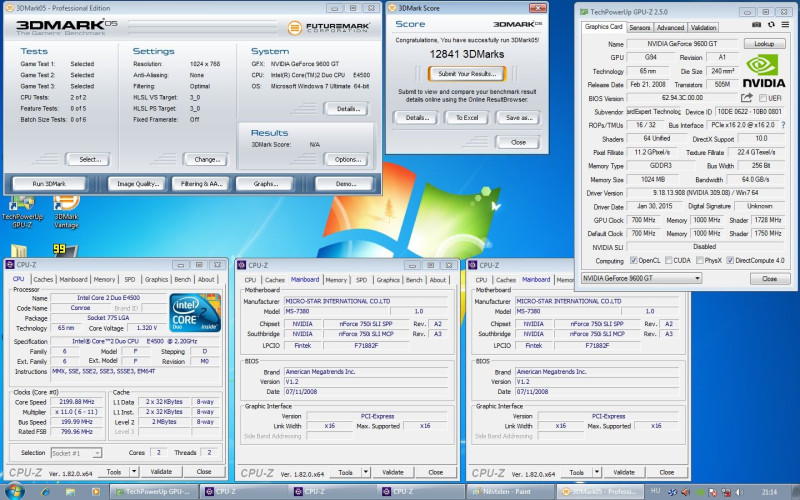Image resolution: width=800 pixels, height=500 pixels.
Task: Expand Tools dropdown arrow in left CPU-Z
Action: click(x=134, y=472)
